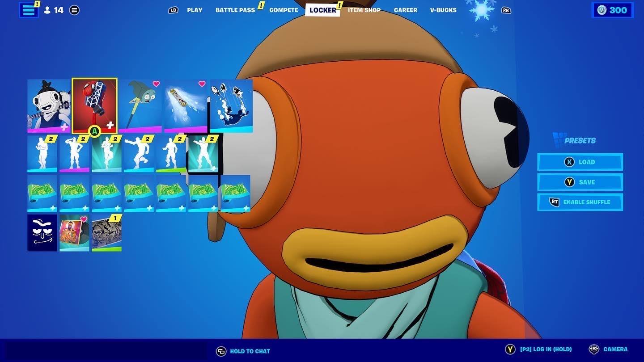Viewport: 644px width, 362px height.
Task: Go to the Item Shop tab
Action: (364, 10)
